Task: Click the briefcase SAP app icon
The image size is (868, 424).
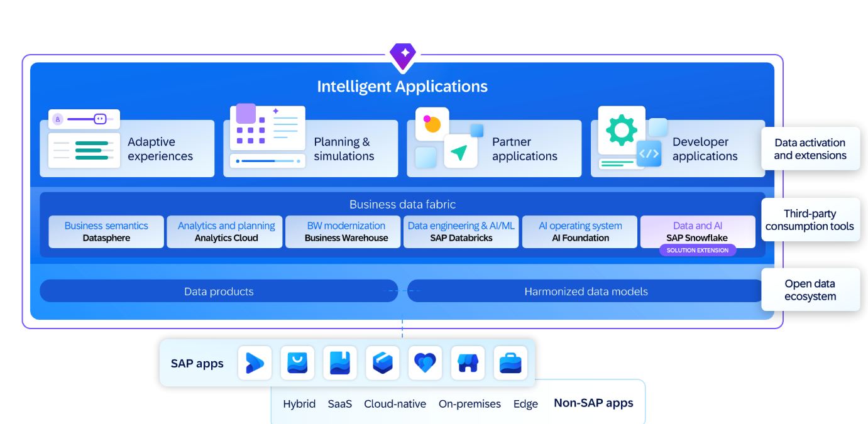Action: pos(510,363)
